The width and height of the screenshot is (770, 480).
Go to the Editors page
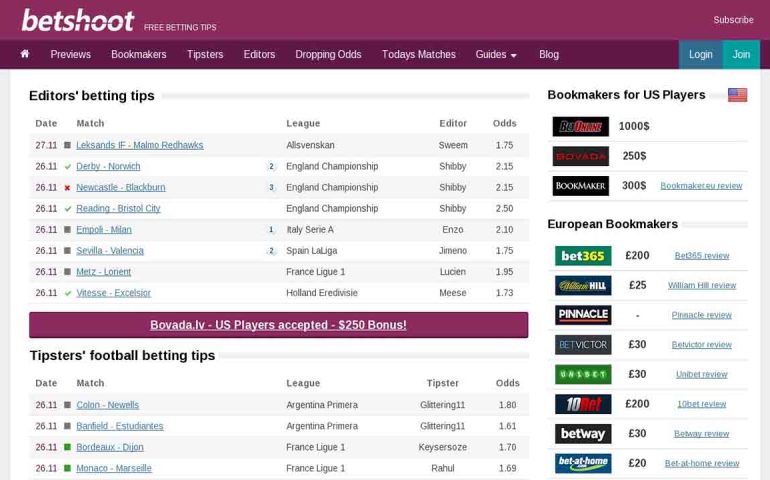coord(259,55)
